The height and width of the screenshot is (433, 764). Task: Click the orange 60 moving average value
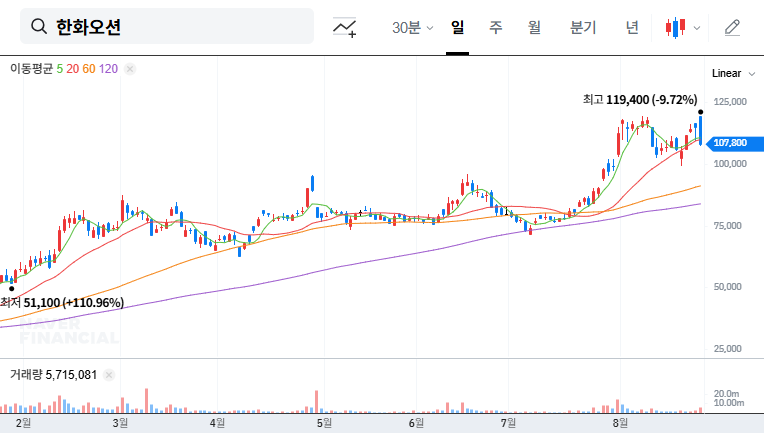pyautogui.click(x=89, y=69)
